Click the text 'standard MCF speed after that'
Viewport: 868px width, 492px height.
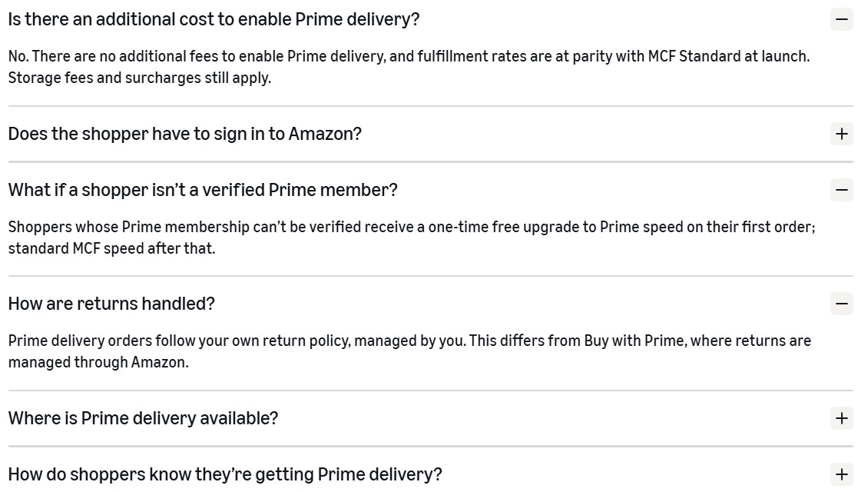click(x=111, y=249)
